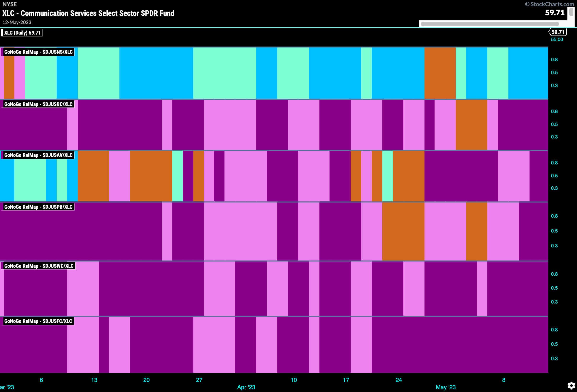Select the GoNoGo RelMap $DJUSNS/XLC panel label
The image size is (577, 392).
point(38,52)
